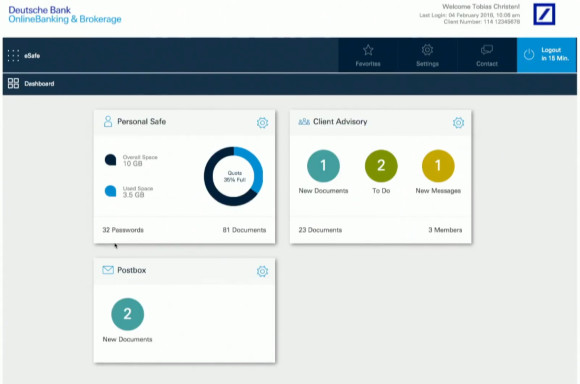Click the Postbox envelope icon
Image resolution: width=580 pixels, height=384 pixels.
pos(108,270)
